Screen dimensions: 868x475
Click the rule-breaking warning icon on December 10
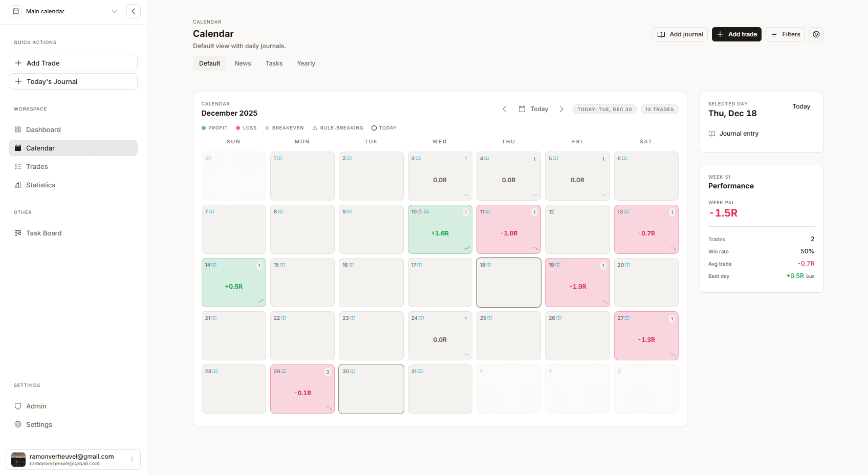[x=420, y=211]
